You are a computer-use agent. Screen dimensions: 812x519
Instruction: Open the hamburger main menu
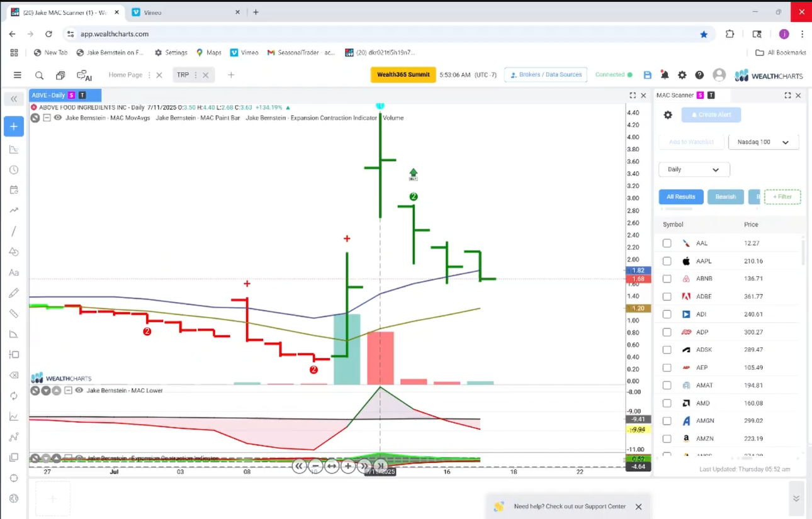17,75
